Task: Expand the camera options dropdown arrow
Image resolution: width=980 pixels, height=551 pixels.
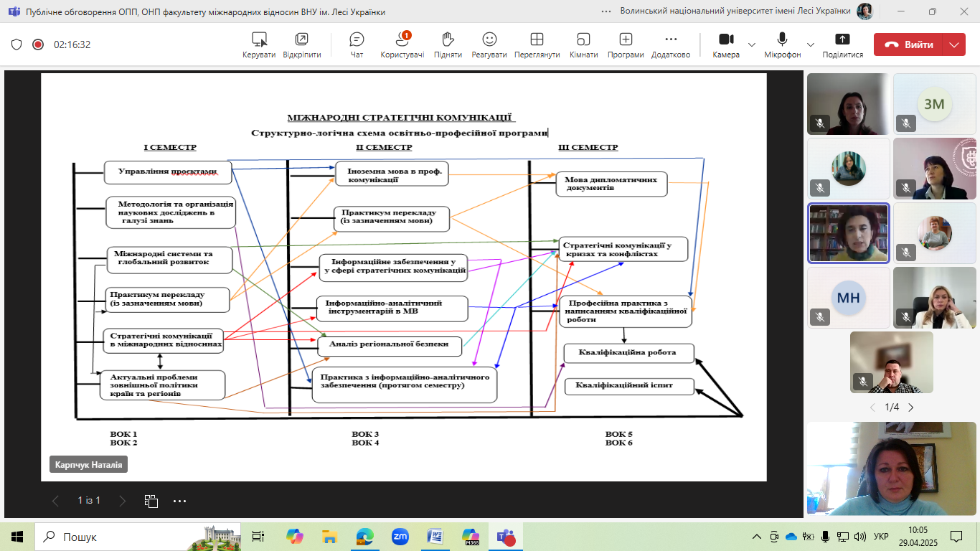Action: pyautogui.click(x=752, y=44)
